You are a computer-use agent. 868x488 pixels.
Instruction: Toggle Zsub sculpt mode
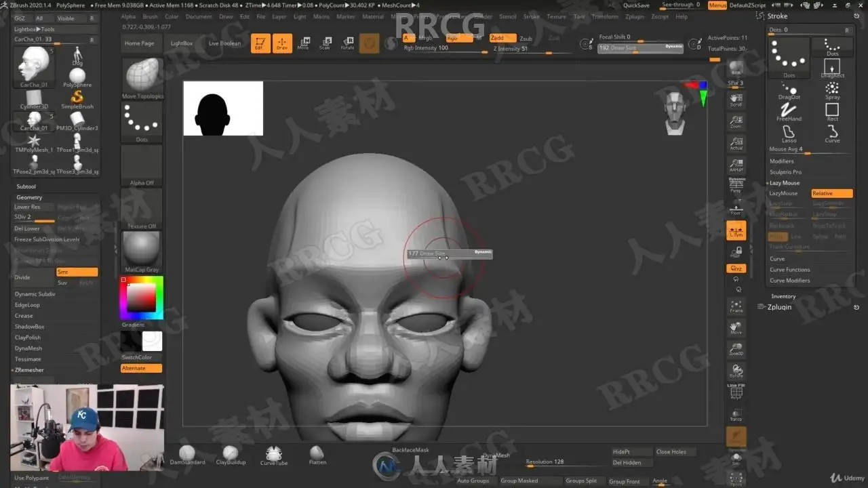point(526,39)
